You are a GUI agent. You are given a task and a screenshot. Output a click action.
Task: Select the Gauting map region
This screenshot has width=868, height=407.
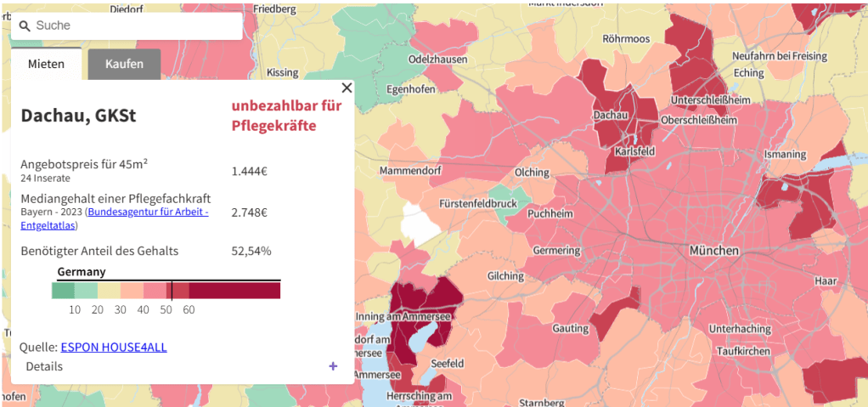tap(570, 328)
